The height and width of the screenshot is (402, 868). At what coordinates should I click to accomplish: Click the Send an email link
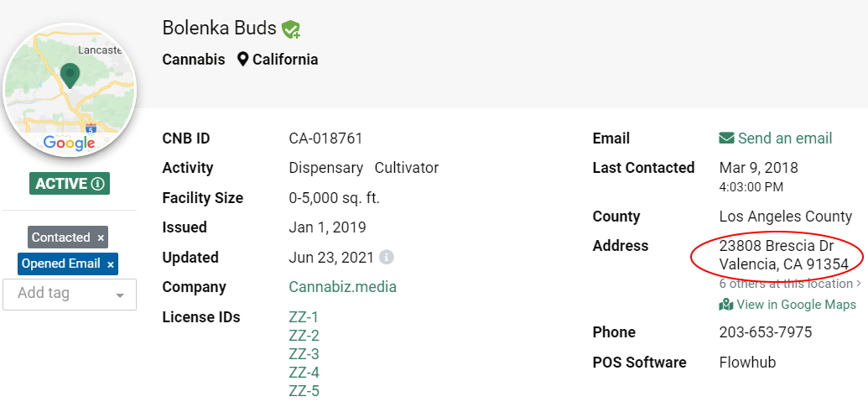(x=785, y=138)
